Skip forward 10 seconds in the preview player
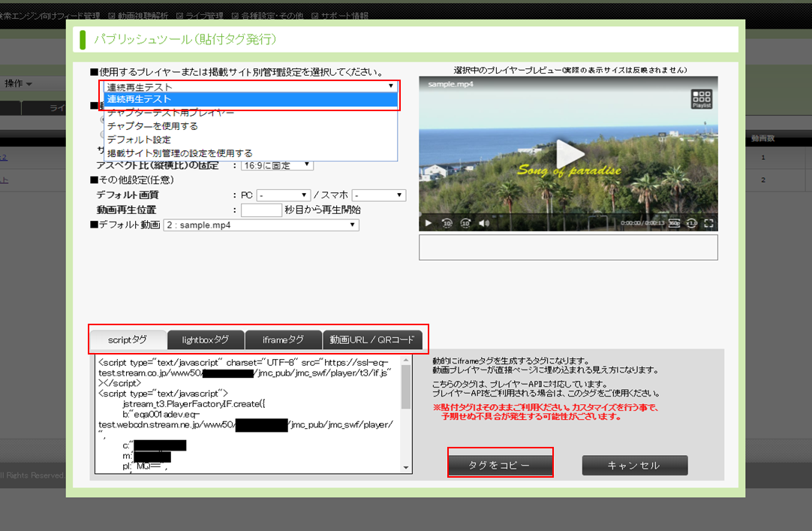This screenshot has height=531, width=812. pos(465,223)
